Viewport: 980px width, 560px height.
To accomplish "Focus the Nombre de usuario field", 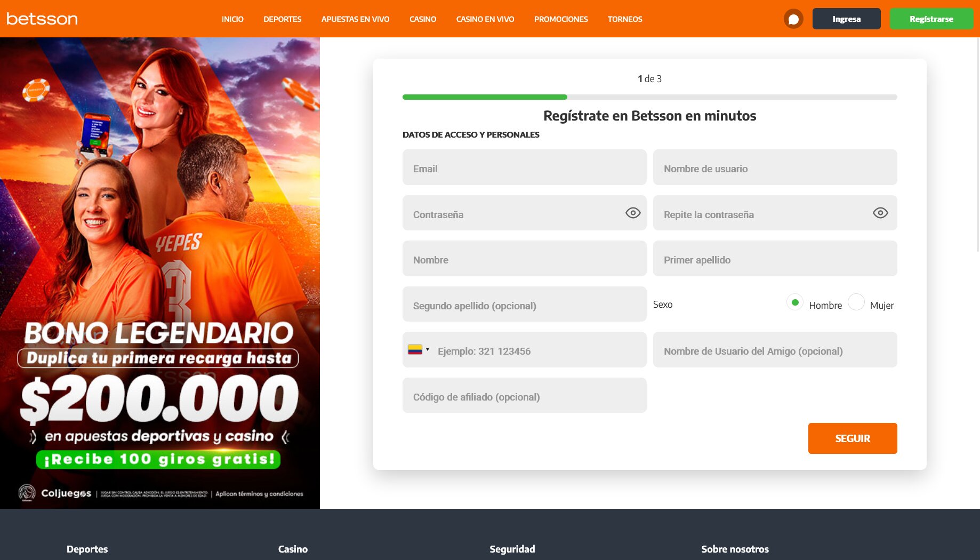I will click(x=775, y=167).
